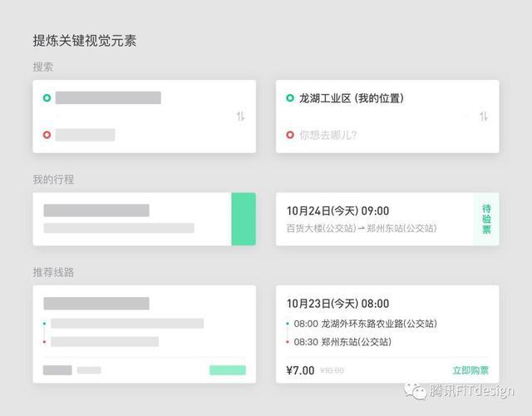Image resolution: width=532 pixels, height=416 pixels.
Task: Open the 10月23日(今天) 08:00 route title
Action: 338,303
